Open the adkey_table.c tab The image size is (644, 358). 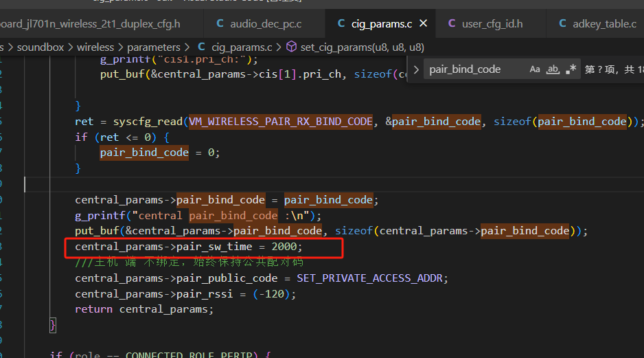(595, 24)
